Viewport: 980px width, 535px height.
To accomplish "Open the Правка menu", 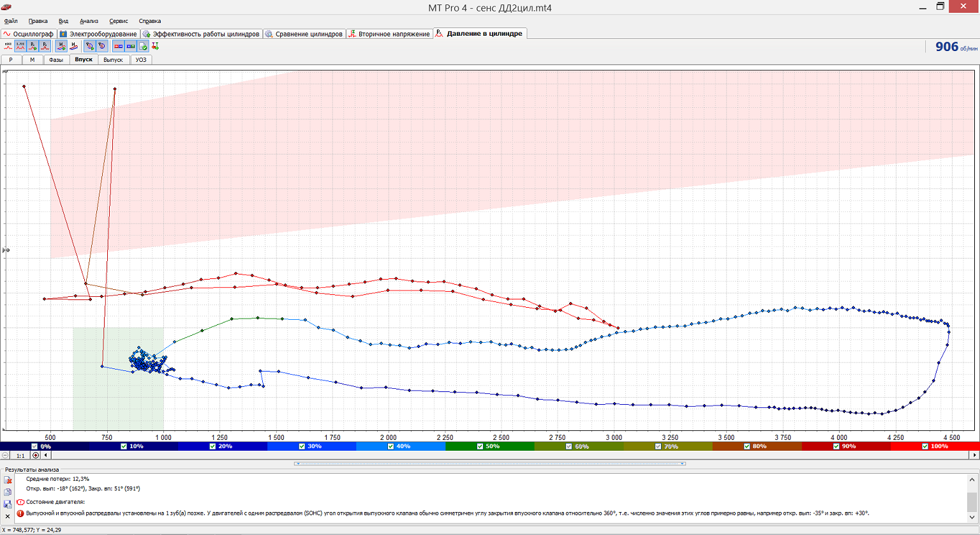I will [x=38, y=21].
